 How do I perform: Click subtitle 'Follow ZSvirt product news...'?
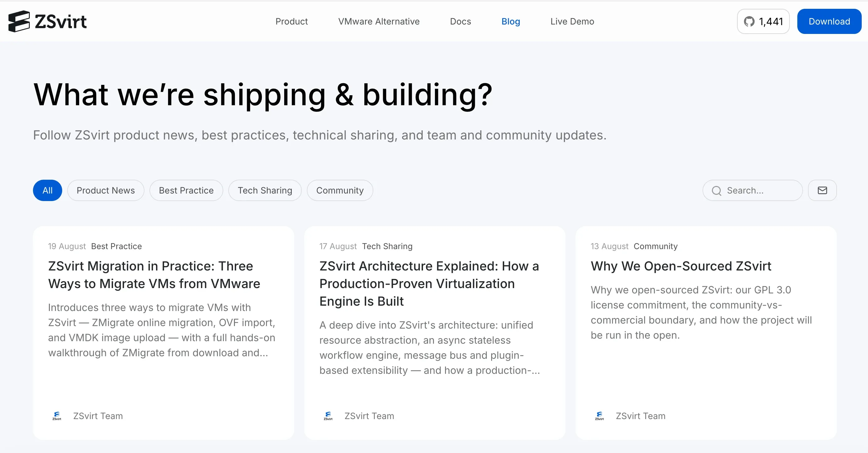320,135
